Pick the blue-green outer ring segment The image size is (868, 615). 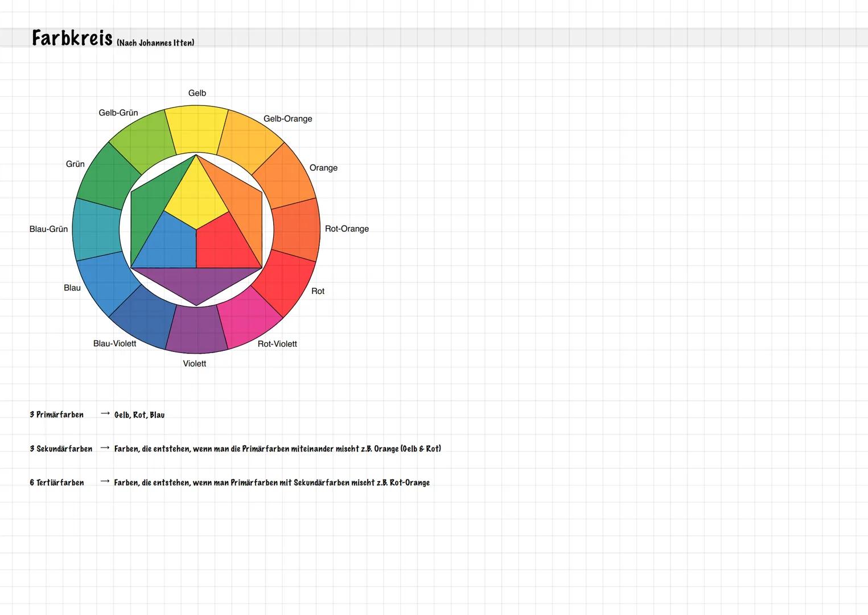(x=96, y=229)
